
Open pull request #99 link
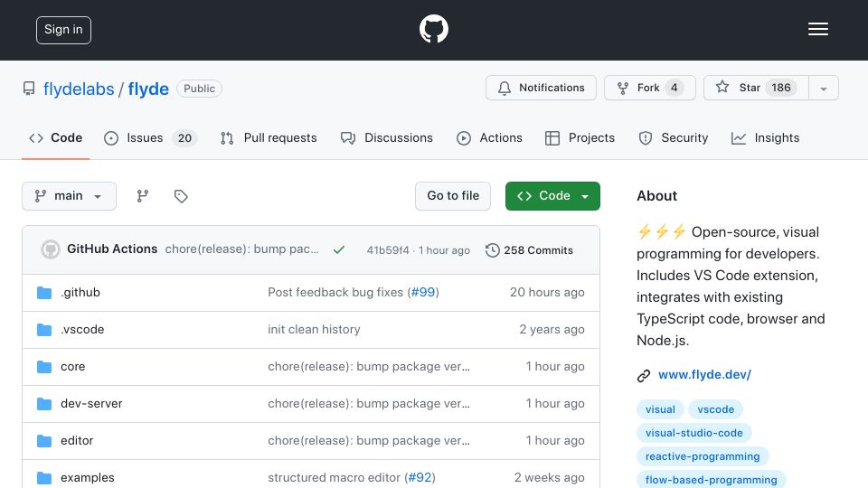[423, 292]
